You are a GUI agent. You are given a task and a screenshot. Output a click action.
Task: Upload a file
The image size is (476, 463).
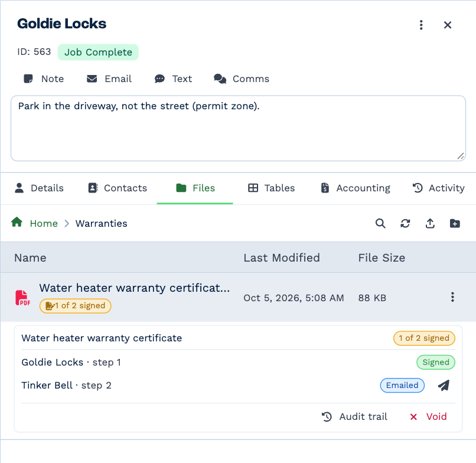pos(430,223)
